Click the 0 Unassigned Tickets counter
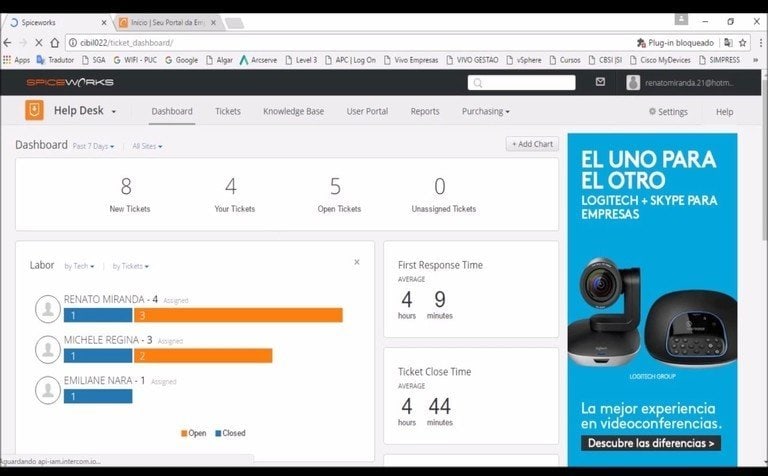The height and width of the screenshot is (476, 768). click(444, 194)
